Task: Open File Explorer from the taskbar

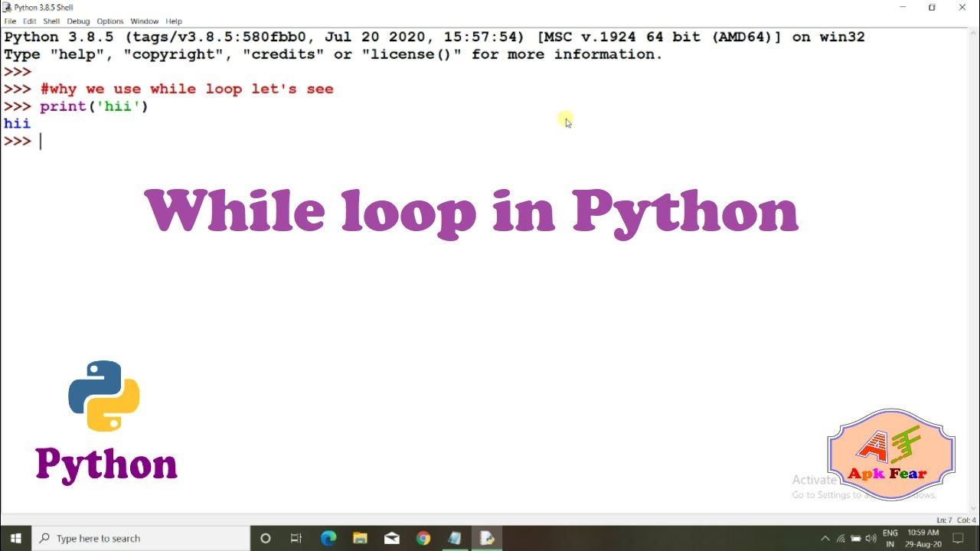Action: tap(360, 538)
